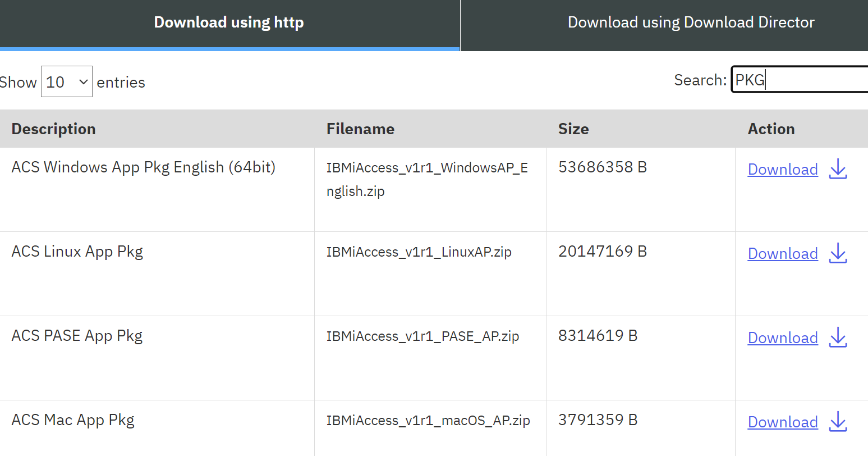The image size is (868, 456).
Task: Click size value 53686358 B
Action: tap(603, 167)
